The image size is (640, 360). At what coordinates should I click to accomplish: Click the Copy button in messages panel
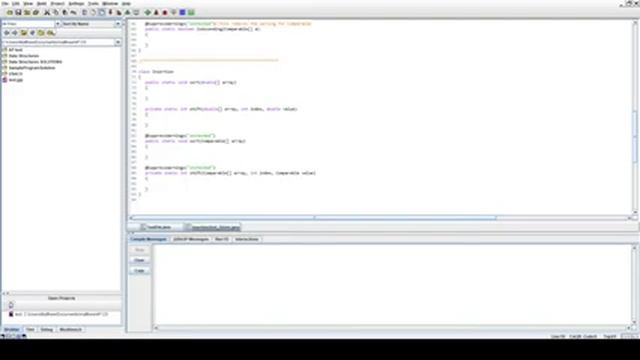click(140, 271)
